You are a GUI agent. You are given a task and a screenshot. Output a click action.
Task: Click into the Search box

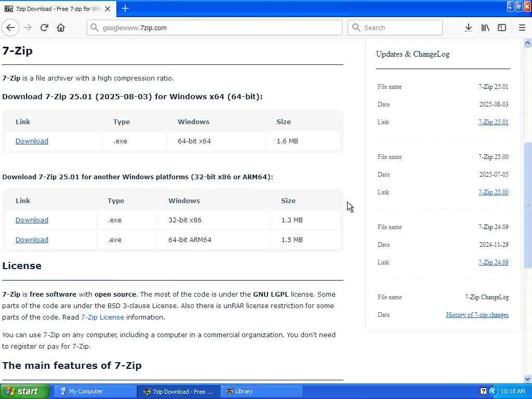point(395,28)
